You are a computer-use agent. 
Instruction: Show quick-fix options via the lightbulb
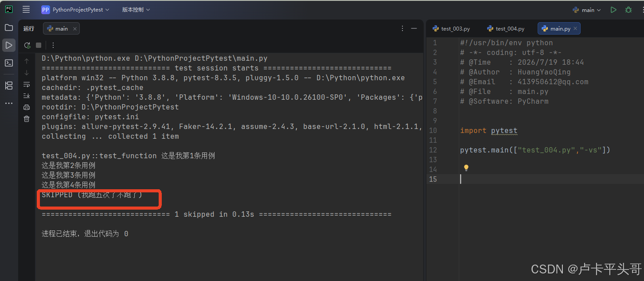click(x=466, y=168)
